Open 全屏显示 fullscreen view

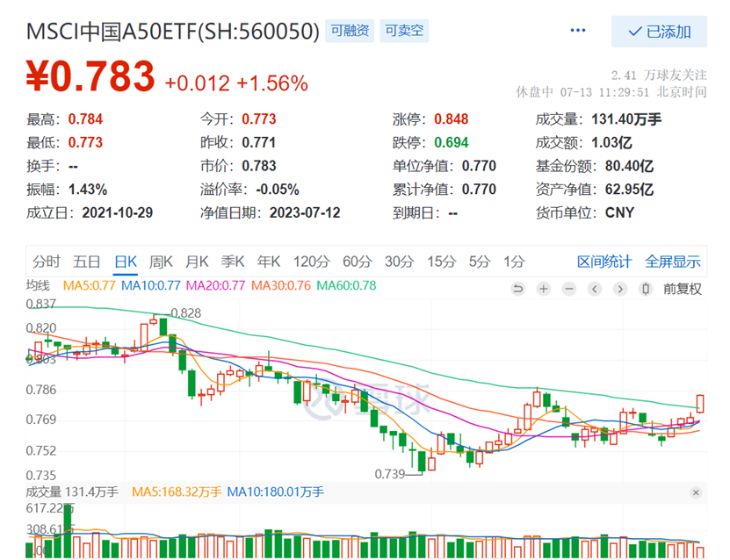tap(672, 262)
